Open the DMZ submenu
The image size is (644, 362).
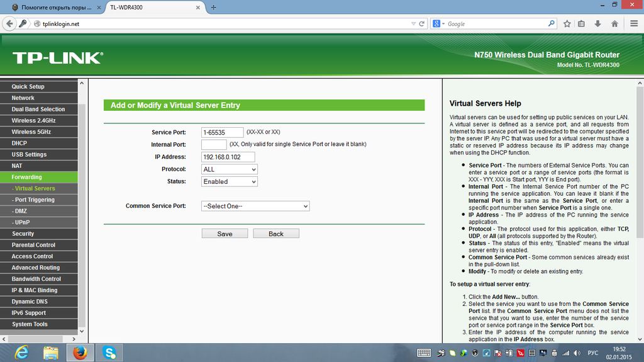click(38, 211)
